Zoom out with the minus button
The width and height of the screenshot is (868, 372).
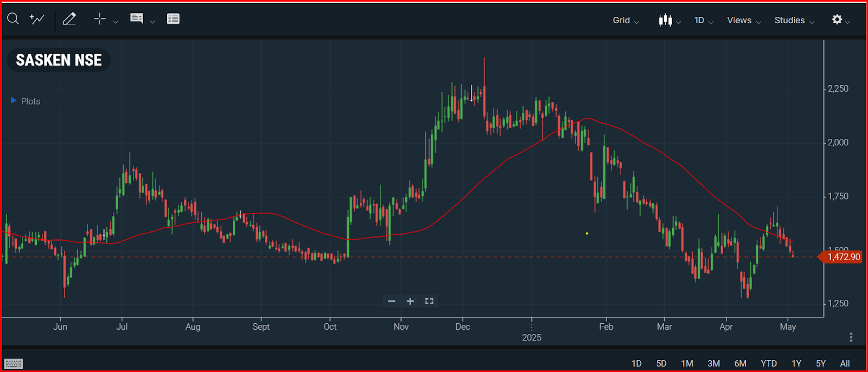tap(392, 301)
